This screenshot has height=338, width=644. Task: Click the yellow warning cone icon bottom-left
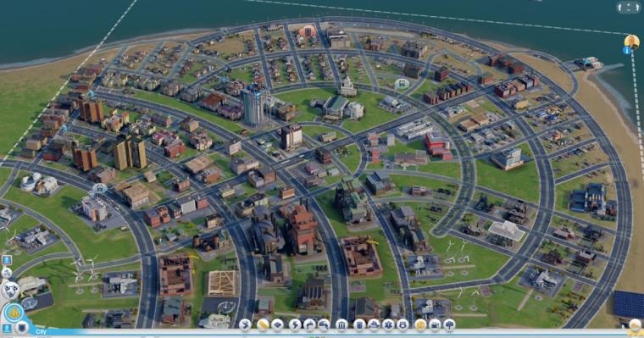coord(14,313)
